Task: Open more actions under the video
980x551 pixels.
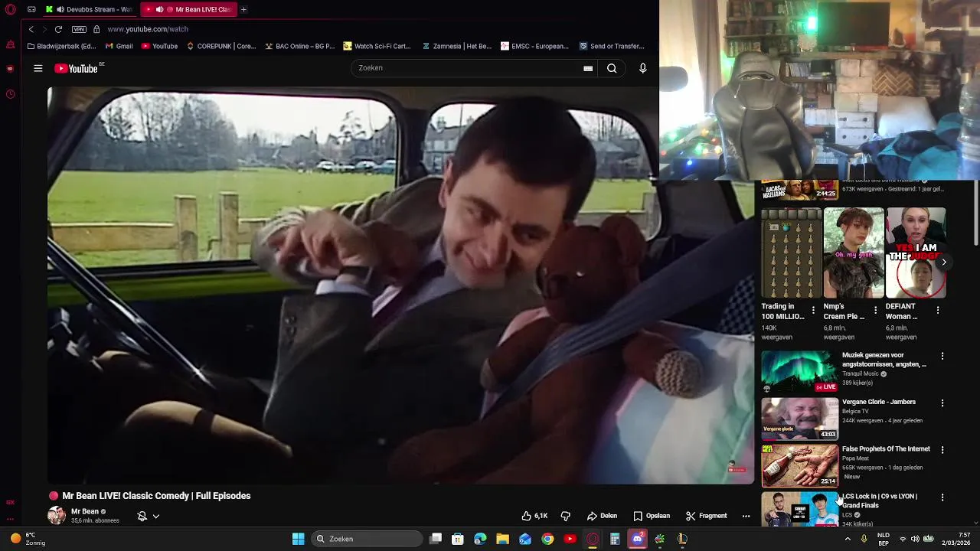Action: click(x=746, y=516)
